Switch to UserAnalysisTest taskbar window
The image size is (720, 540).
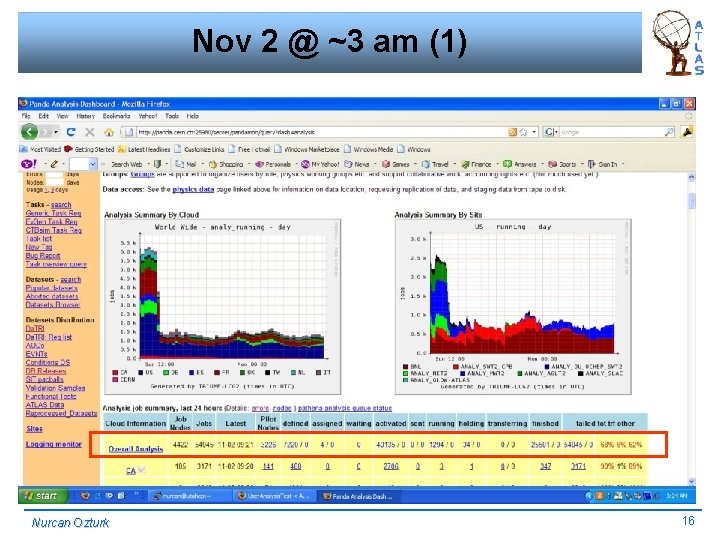pyautogui.click(x=274, y=496)
